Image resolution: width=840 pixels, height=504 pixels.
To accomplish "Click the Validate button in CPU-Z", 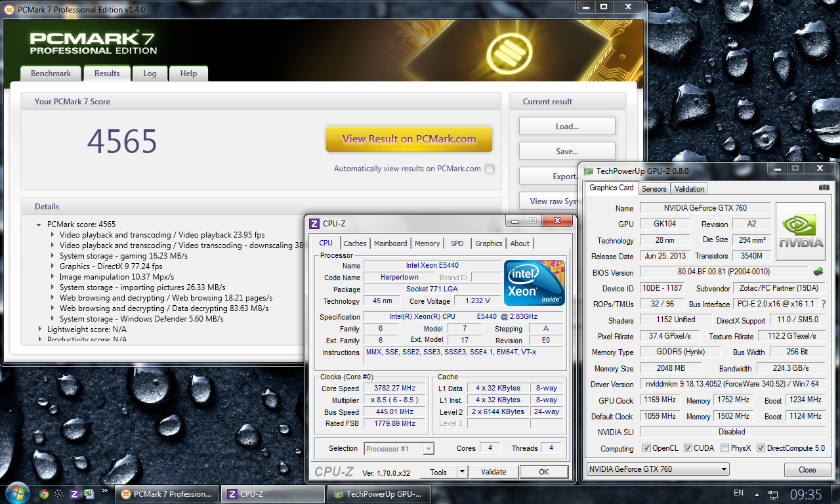I will (x=493, y=472).
